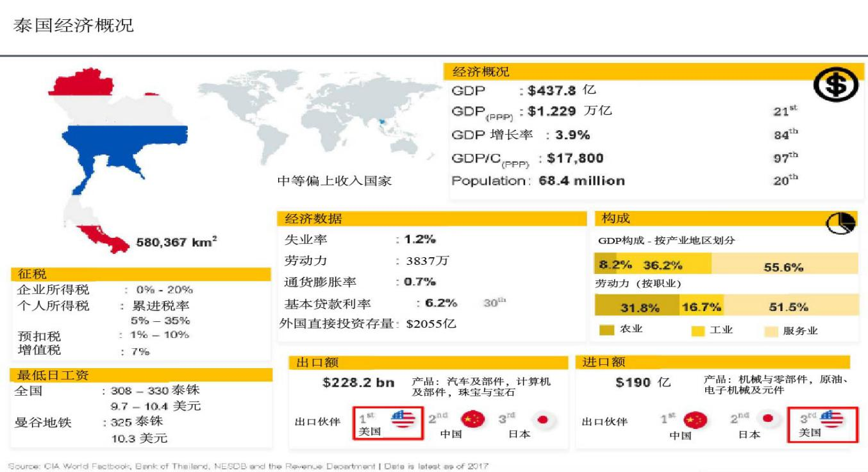This screenshot has height=472, width=868.
Task: Click the 通货膨胀率 value 0.7%
Action: tap(419, 282)
